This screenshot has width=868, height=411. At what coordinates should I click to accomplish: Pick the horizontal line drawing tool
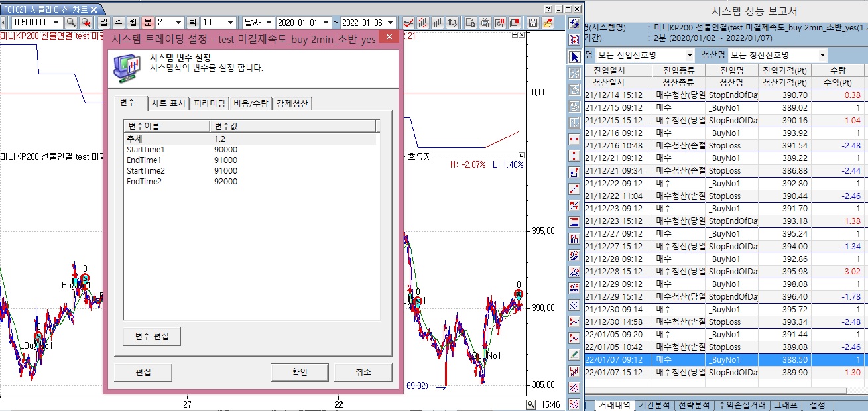coord(575,139)
